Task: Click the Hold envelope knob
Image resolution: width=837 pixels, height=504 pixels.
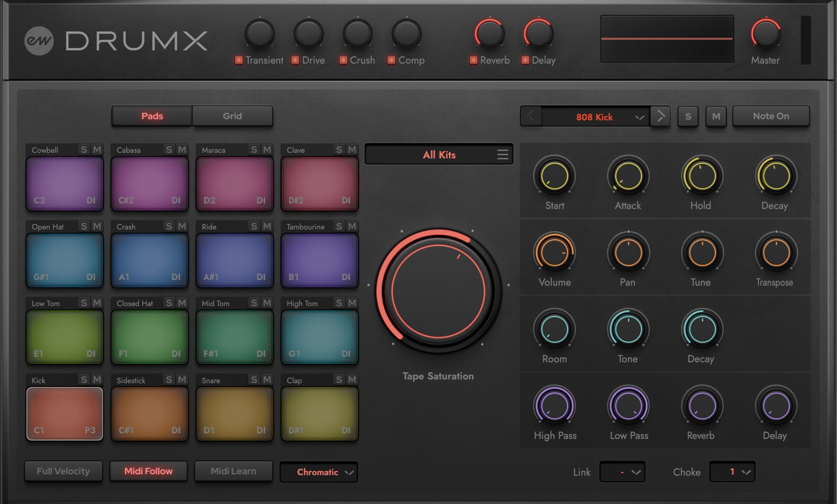Action: pyautogui.click(x=701, y=176)
